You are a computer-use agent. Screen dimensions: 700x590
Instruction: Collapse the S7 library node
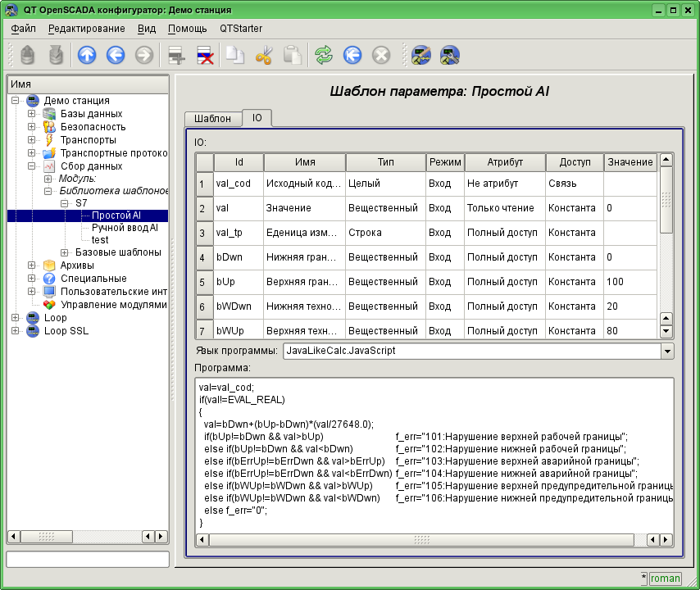[64, 203]
